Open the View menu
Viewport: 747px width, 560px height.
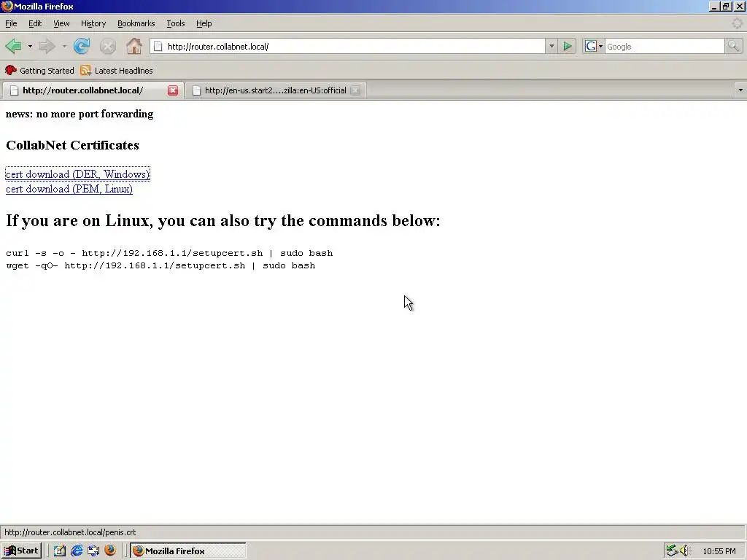point(61,23)
